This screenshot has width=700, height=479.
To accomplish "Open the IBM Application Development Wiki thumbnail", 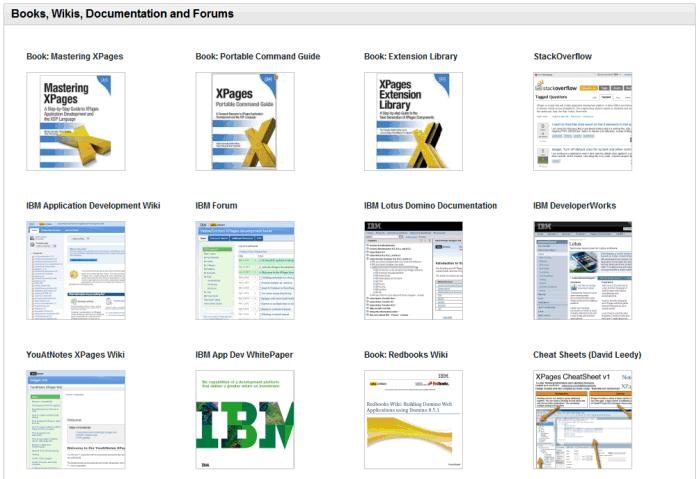I will tap(76, 271).
